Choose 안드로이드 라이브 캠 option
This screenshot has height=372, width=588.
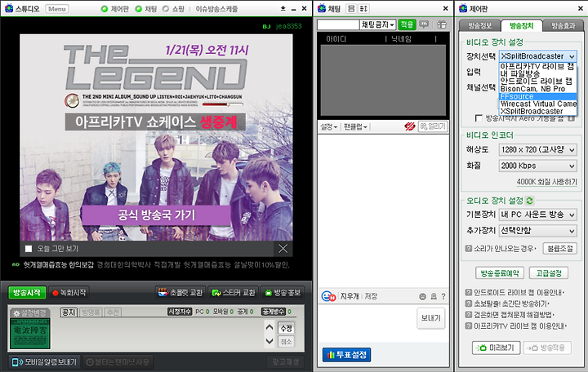tap(538, 82)
